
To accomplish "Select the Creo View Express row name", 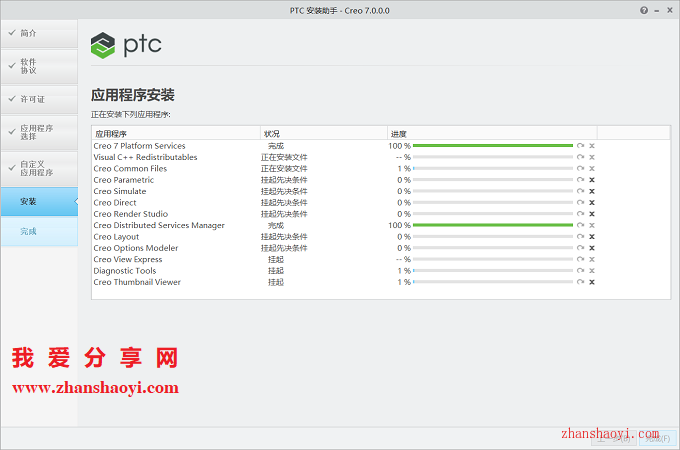I will [128, 259].
